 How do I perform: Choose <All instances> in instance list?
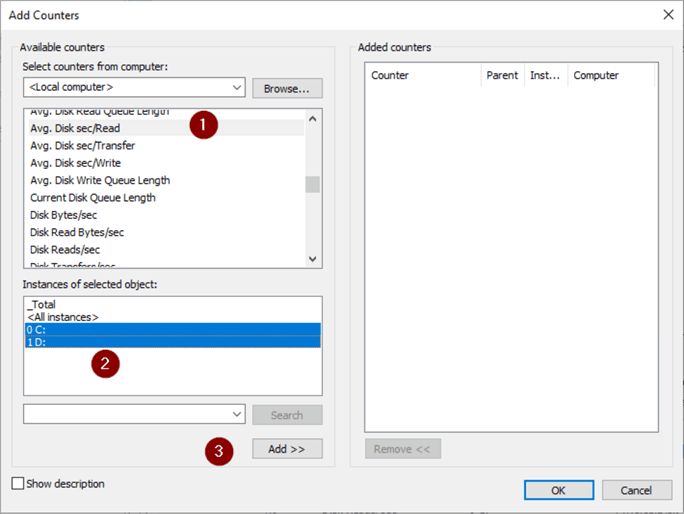click(x=63, y=317)
